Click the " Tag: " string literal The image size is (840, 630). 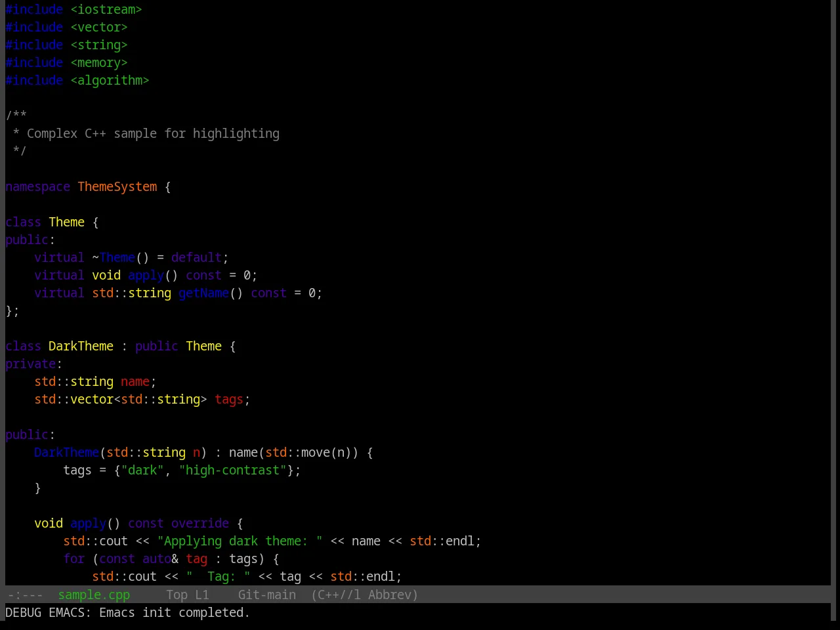(218, 577)
